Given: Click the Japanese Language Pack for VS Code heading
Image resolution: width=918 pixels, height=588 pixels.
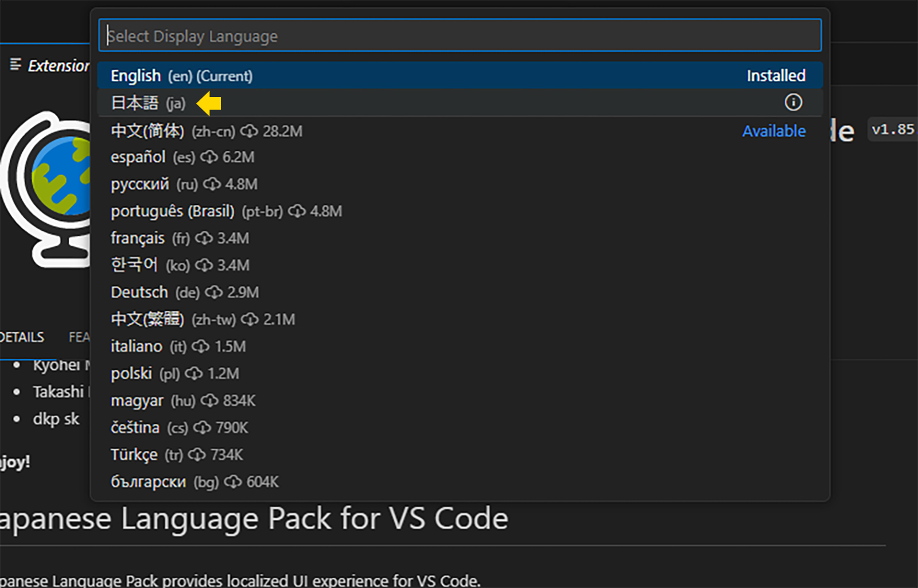Looking at the screenshot, I should click(254, 519).
